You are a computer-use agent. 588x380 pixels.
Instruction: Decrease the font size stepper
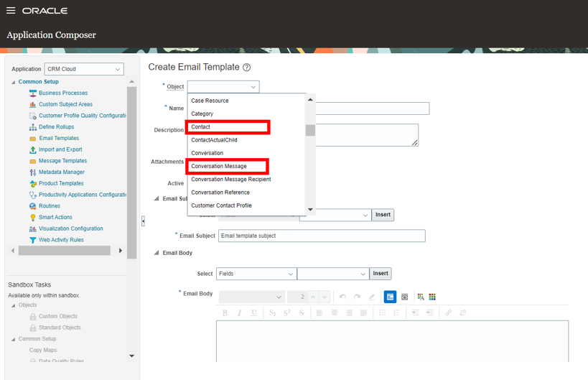325,297
